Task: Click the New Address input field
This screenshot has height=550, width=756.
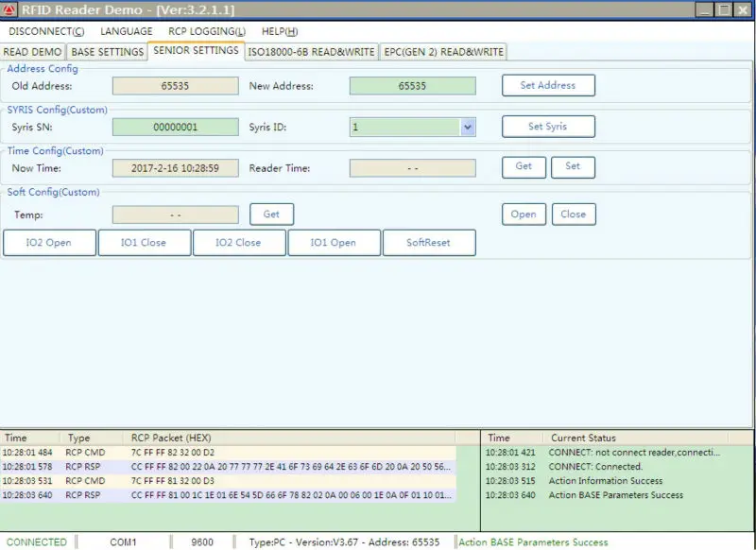Action: (x=412, y=86)
